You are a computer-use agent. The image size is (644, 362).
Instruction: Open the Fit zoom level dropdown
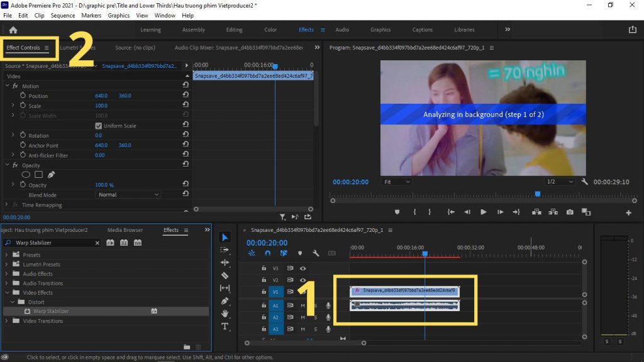pos(396,182)
